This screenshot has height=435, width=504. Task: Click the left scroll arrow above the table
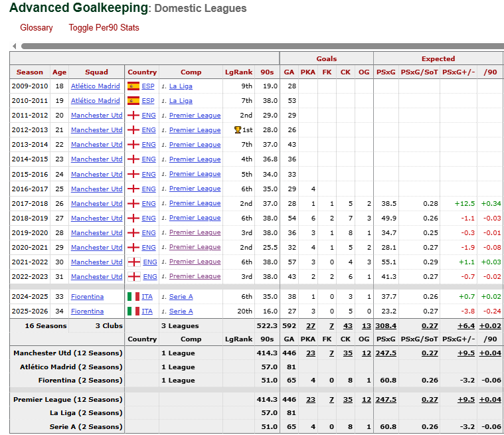coord(14,46)
